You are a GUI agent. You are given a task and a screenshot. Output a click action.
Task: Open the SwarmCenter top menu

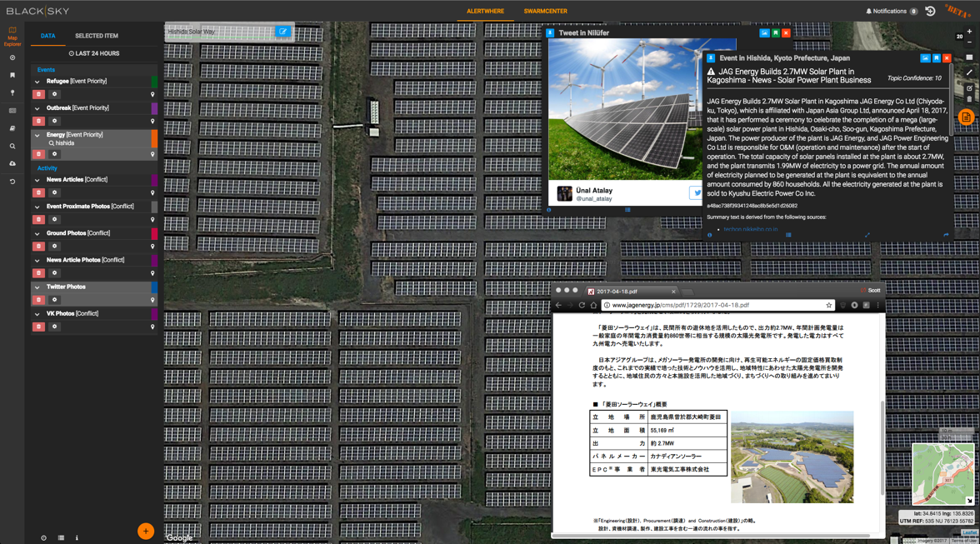click(545, 12)
